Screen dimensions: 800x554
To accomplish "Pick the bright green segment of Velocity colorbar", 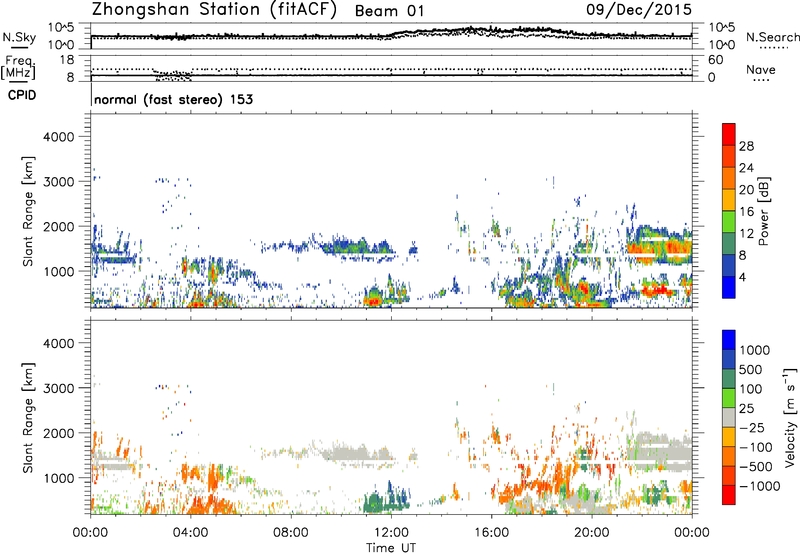I will click(729, 398).
